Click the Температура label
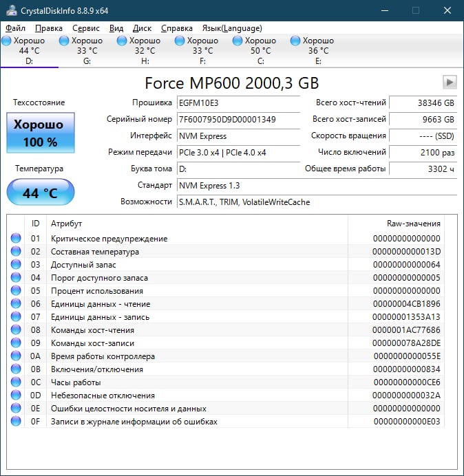Viewport: 464px width, 476px height. pos(39,169)
